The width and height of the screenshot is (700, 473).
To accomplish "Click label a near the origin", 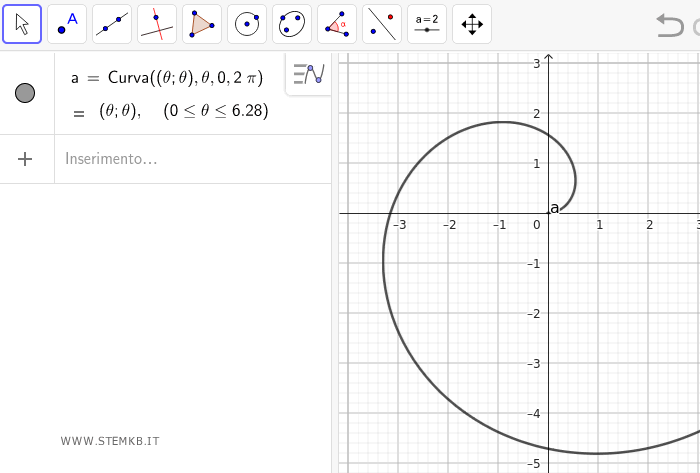I will point(555,208).
